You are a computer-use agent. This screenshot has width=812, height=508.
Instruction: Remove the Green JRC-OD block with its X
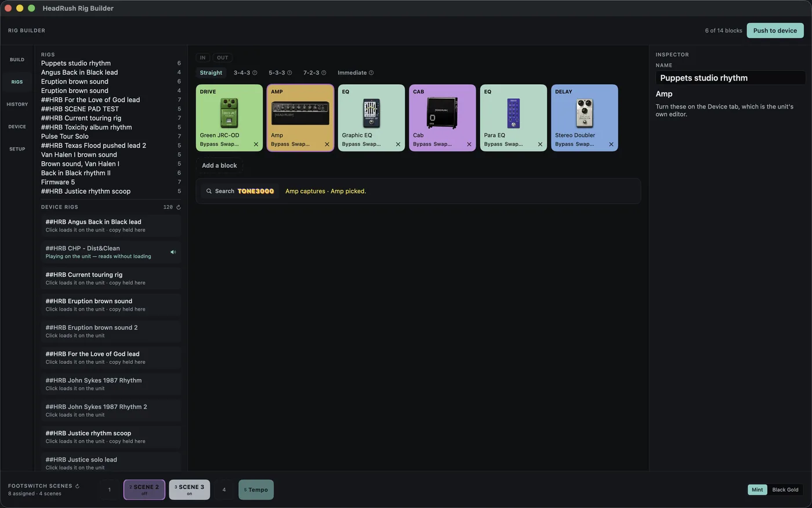(x=256, y=145)
